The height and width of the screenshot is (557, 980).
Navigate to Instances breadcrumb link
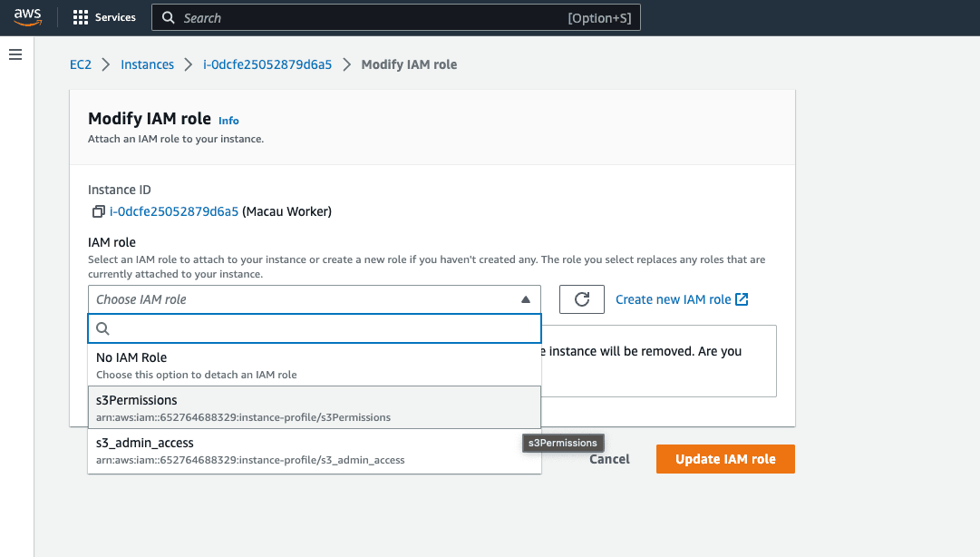147,64
